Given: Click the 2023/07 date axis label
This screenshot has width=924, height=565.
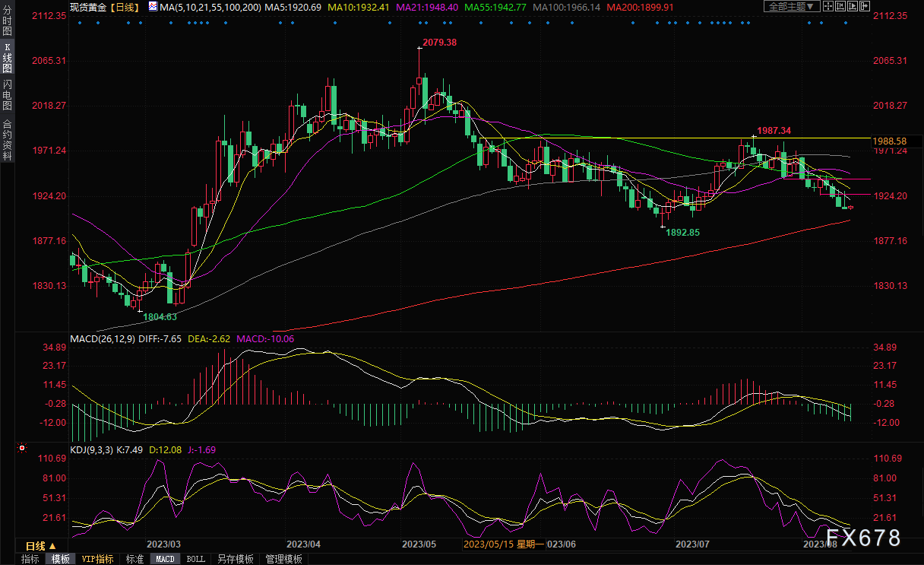Looking at the screenshot, I should [692, 544].
